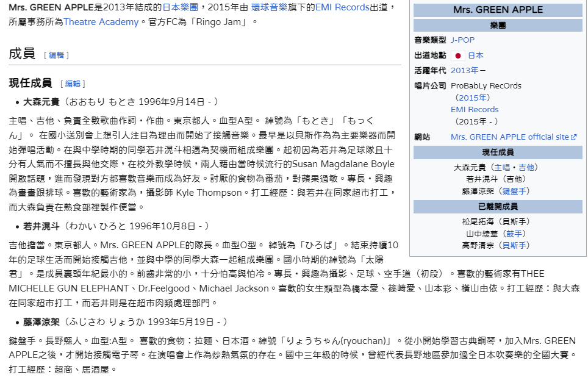This screenshot has width=588, height=383.
Task: Open the 鍵盤手 link next to 藤澤涼架
Action: [x=514, y=191]
